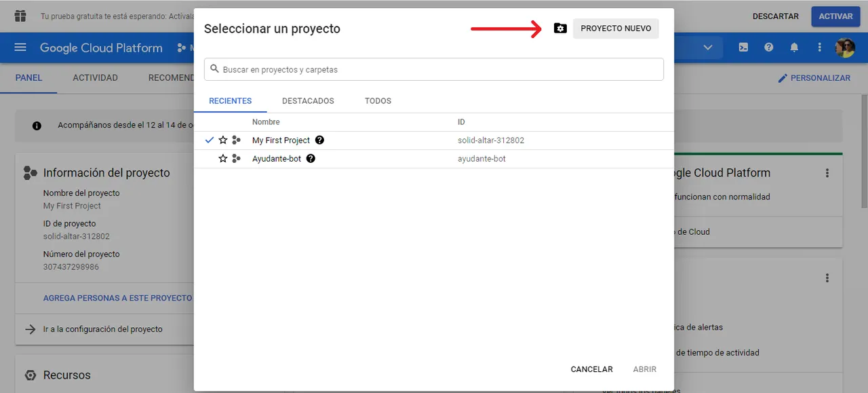Click the Nombre column header
Viewport: 868px width, 393px height.
pyautogui.click(x=266, y=122)
